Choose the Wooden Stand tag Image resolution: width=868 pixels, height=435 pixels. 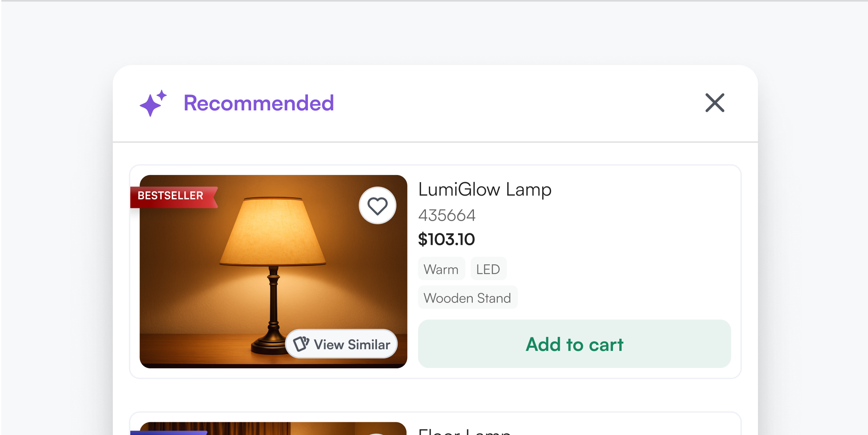[x=467, y=298]
